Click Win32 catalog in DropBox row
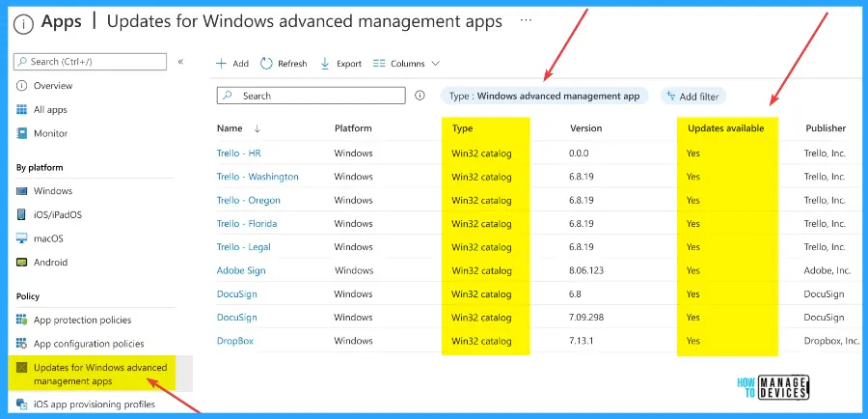 coord(481,341)
